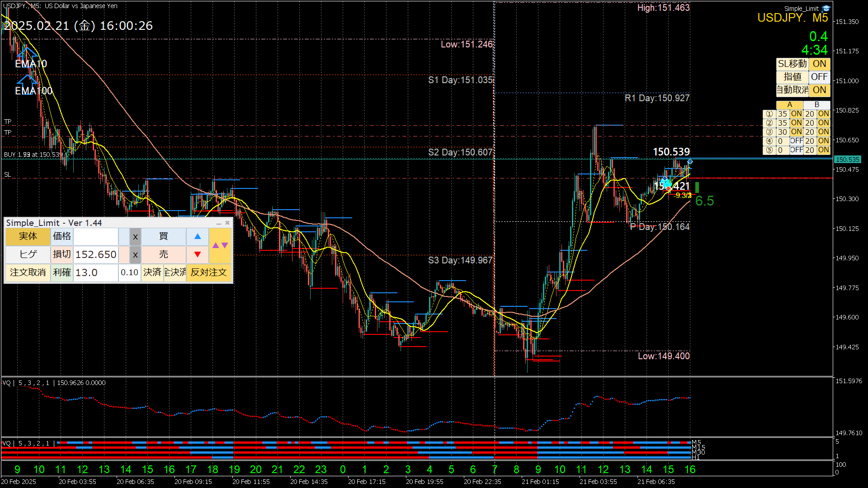Clear the 価格 field with its x
Viewport: 868px width, 488px height.
(x=135, y=236)
